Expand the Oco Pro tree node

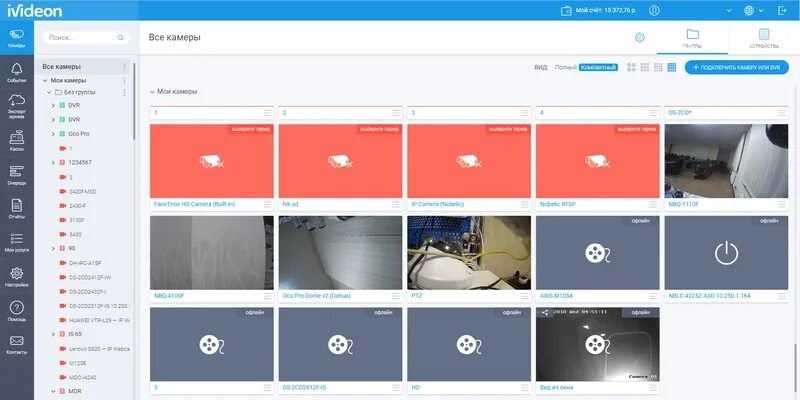[53, 134]
